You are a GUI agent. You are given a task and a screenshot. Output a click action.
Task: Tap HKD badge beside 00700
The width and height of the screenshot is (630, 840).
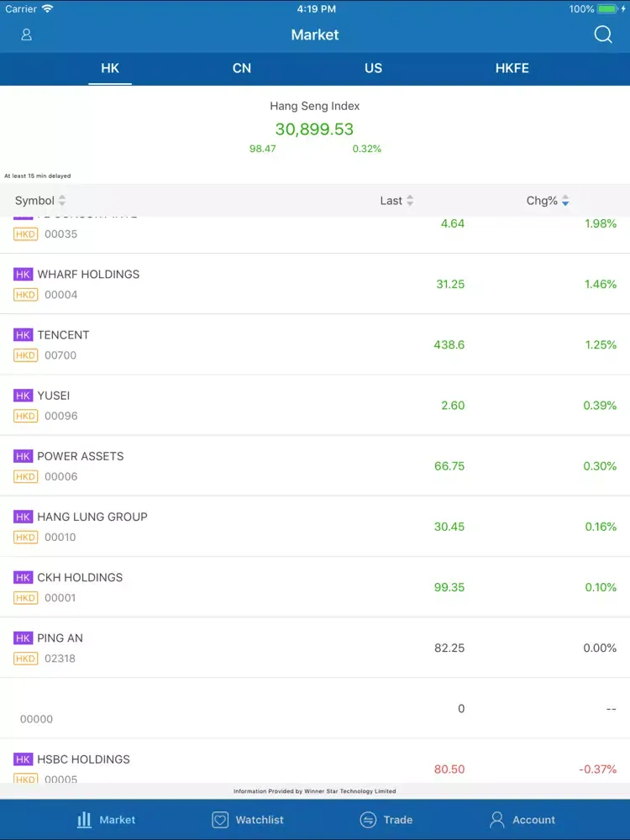[x=26, y=355]
